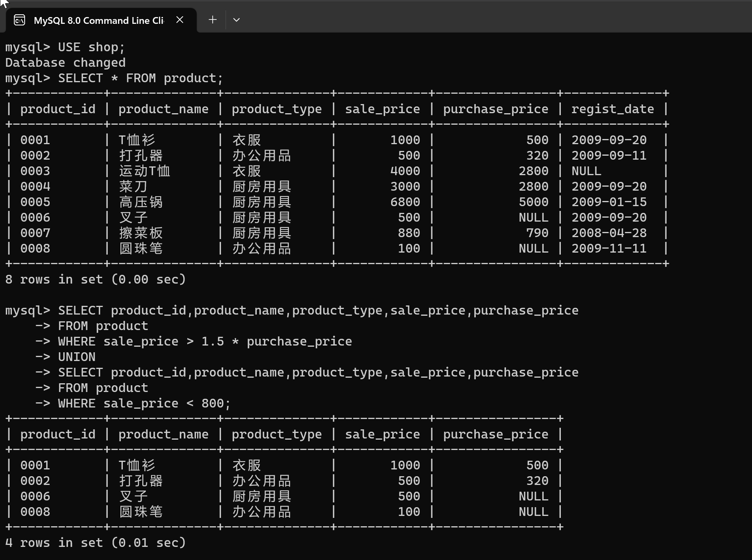Click the terminal icon on the MySQL tab

(x=19, y=20)
